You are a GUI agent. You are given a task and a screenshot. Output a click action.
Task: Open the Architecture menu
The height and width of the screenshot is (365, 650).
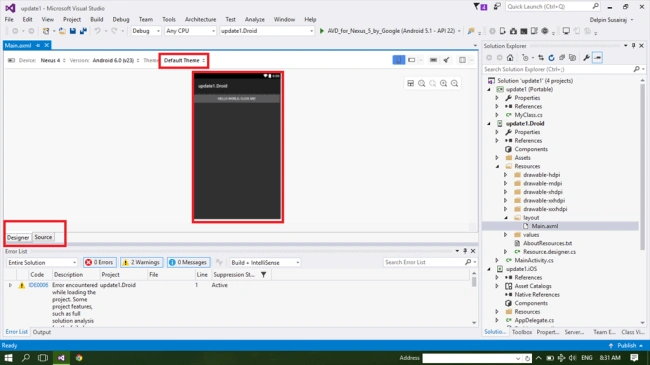201,19
